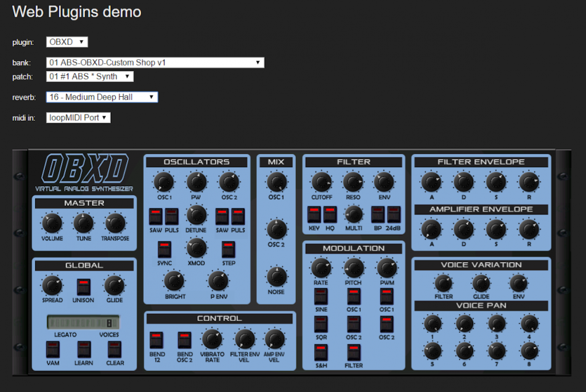This screenshot has height=392, width=586.
Task: Toggle the BEND OSC 2 switch
Action: [x=184, y=340]
